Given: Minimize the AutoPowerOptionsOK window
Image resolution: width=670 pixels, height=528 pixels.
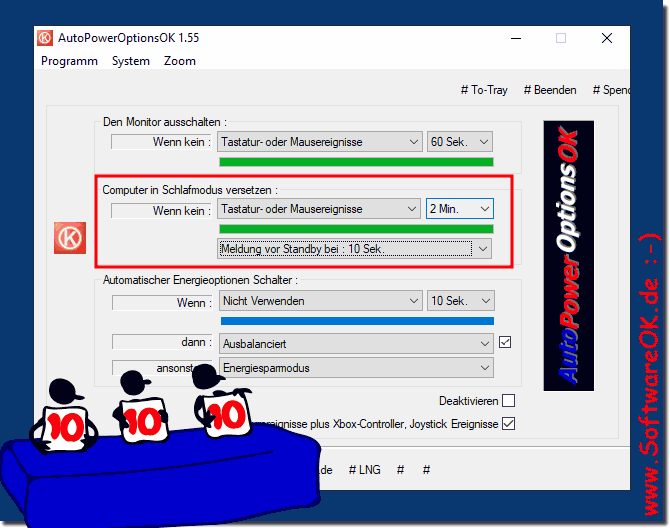Looking at the screenshot, I should [x=516, y=38].
